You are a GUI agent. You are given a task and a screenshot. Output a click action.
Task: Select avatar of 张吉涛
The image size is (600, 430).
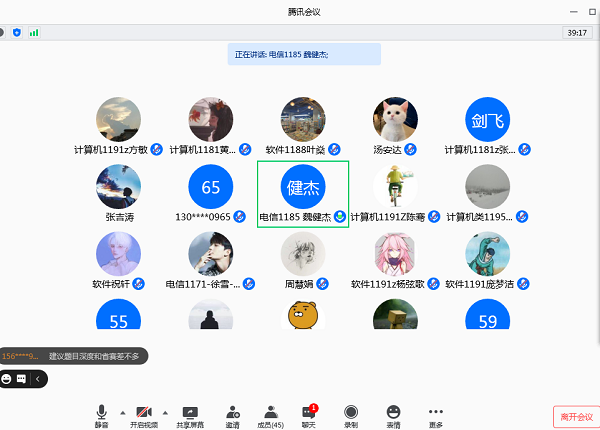click(x=118, y=187)
